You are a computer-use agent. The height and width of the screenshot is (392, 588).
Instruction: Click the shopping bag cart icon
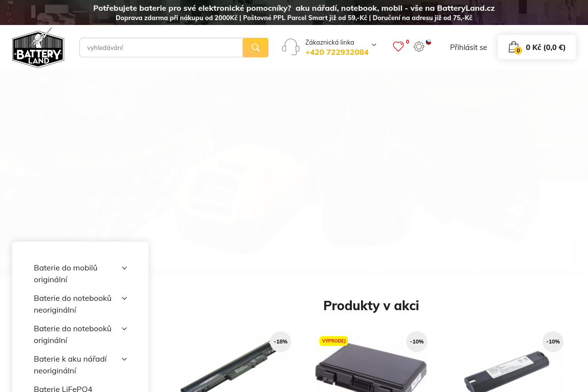tap(514, 47)
